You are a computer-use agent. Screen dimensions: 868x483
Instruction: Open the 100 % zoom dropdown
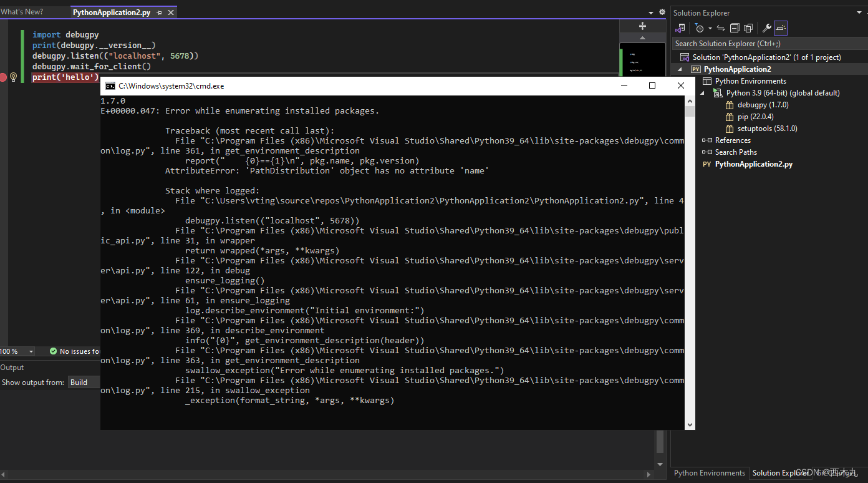tap(32, 351)
